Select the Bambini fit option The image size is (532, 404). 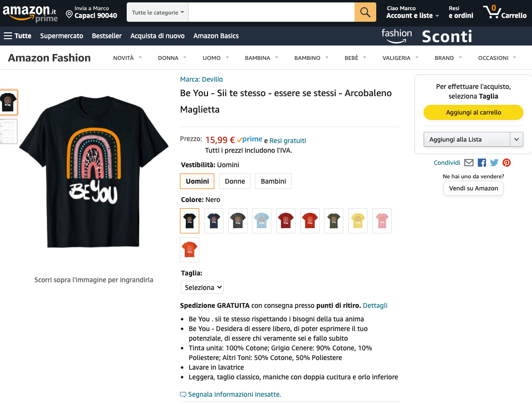[x=274, y=181]
